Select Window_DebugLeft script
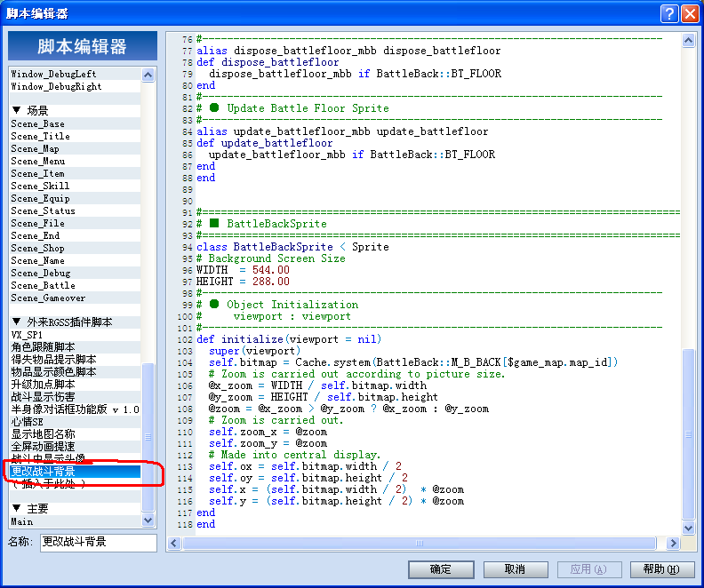 (x=75, y=74)
